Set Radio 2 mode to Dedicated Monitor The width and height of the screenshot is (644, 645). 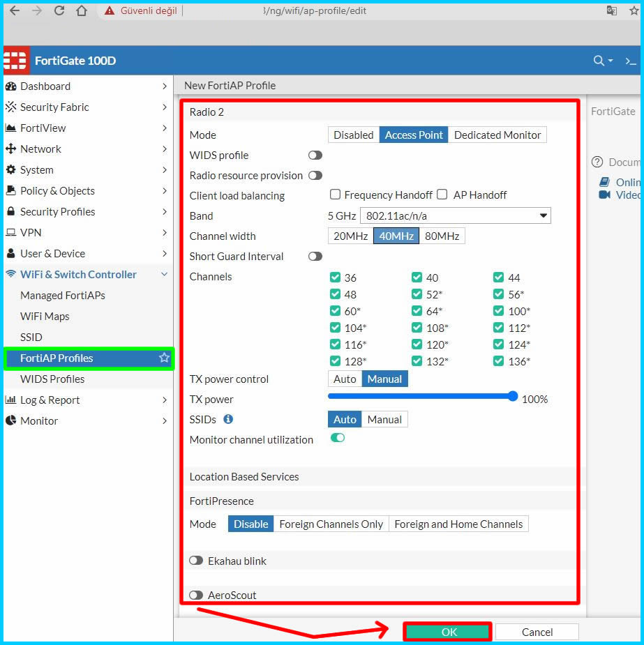497,135
